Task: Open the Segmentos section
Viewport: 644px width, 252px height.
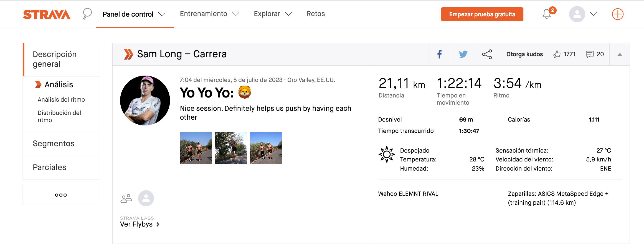Action: [61, 144]
